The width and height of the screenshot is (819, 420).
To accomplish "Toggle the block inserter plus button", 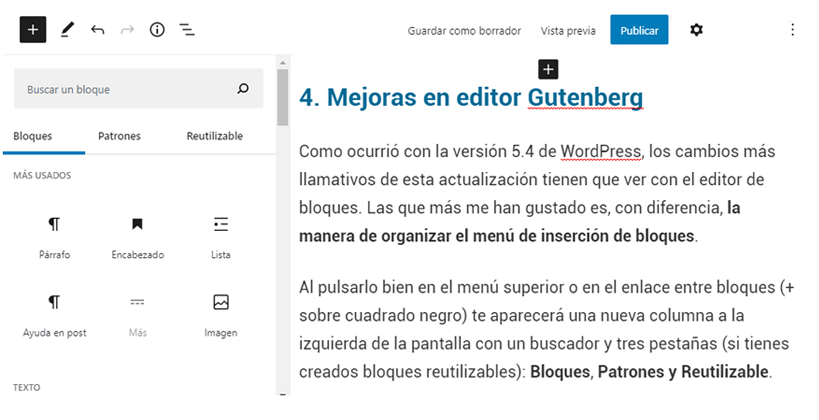I will click(33, 30).
